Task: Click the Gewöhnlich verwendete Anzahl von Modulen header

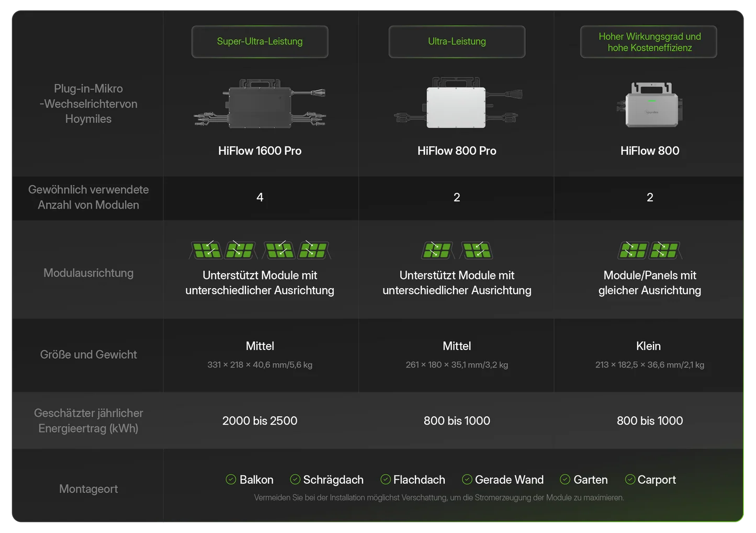Action: (88, 197)
